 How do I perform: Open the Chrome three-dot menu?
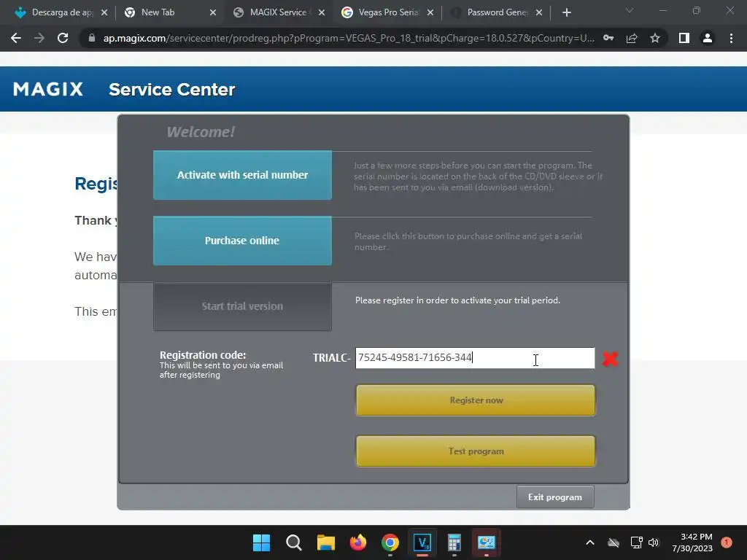(x=731, y=38)
